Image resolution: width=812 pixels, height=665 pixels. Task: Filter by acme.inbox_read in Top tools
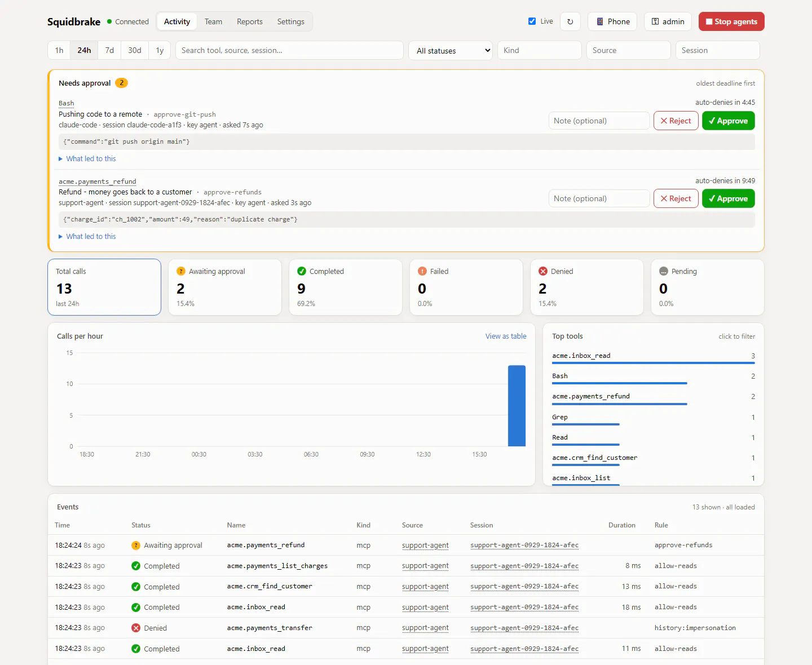click(x=654, y=357)
